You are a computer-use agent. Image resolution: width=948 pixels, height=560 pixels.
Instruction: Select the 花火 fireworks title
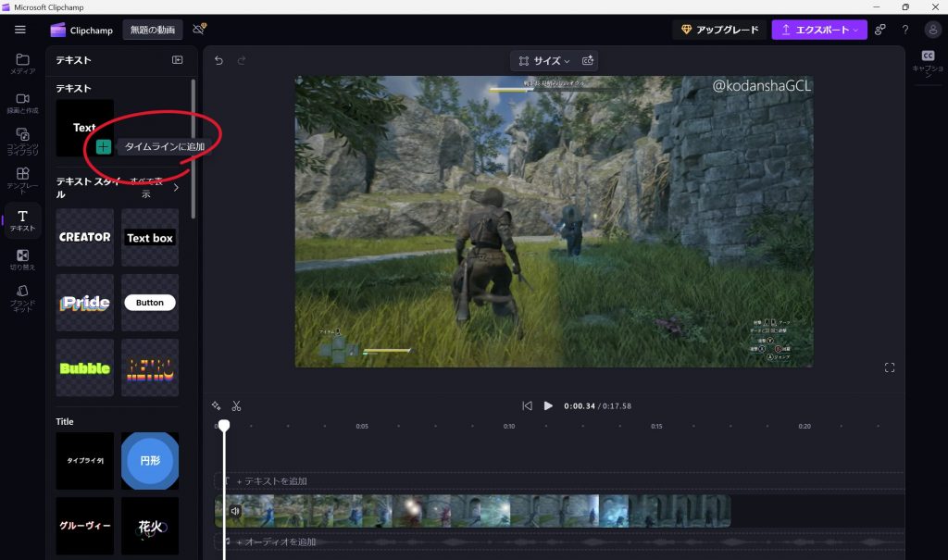[x=150, y=526]
